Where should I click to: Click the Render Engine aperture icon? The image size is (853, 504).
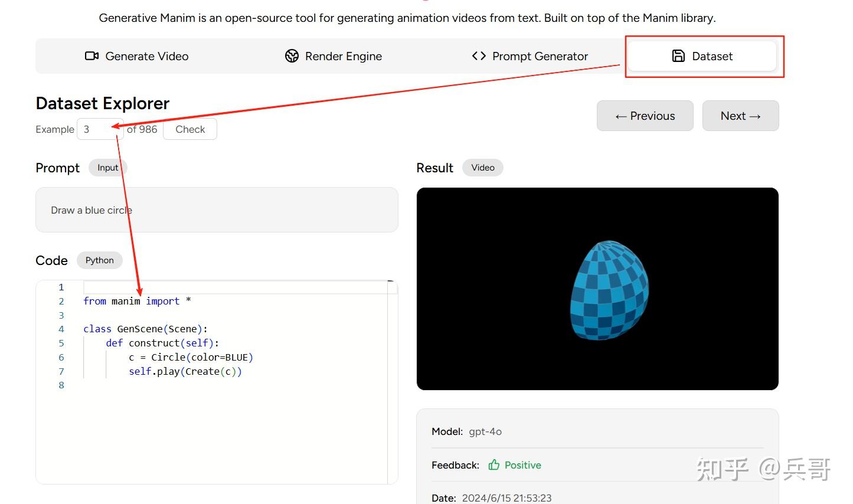(292, 56)
